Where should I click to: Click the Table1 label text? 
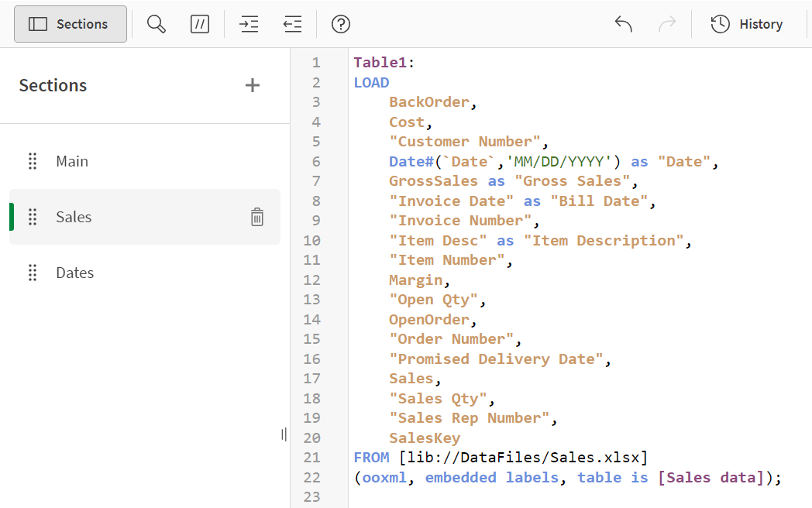(x=380, y=63)
